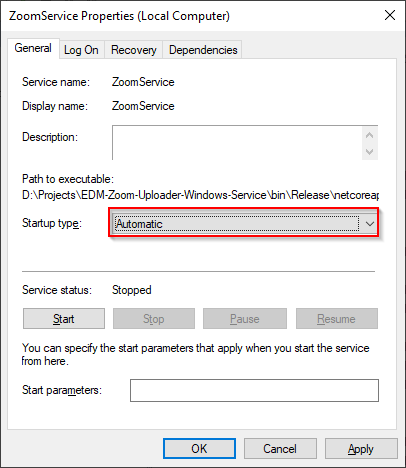
Task: Close the ZoomService Properties dialog
Action: (x=390, y=15)
